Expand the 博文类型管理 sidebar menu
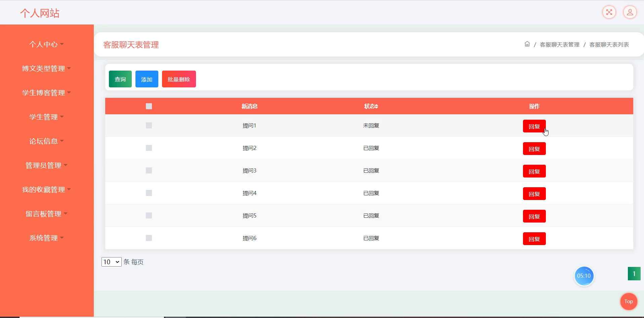 pos(46,69)
